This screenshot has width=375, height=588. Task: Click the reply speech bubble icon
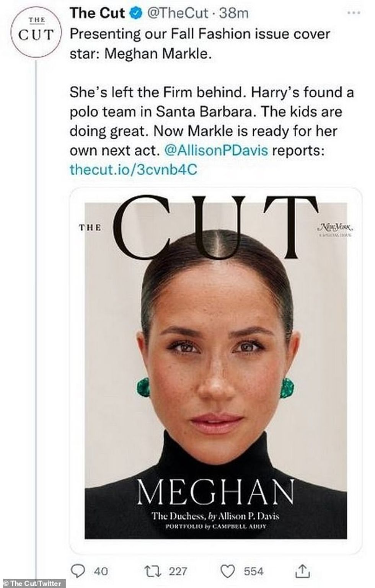(78, 571)
